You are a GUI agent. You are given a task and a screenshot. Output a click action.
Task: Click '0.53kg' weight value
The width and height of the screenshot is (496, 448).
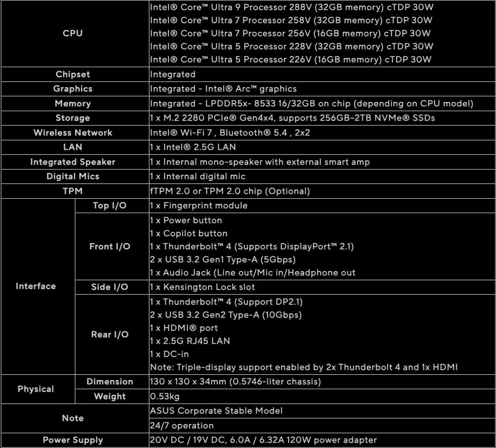coord(165,397)
